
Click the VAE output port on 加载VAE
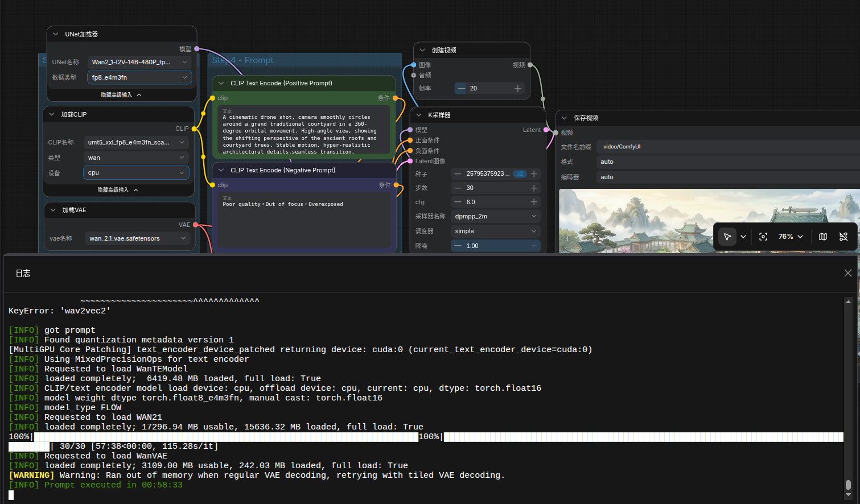point(195,225)
